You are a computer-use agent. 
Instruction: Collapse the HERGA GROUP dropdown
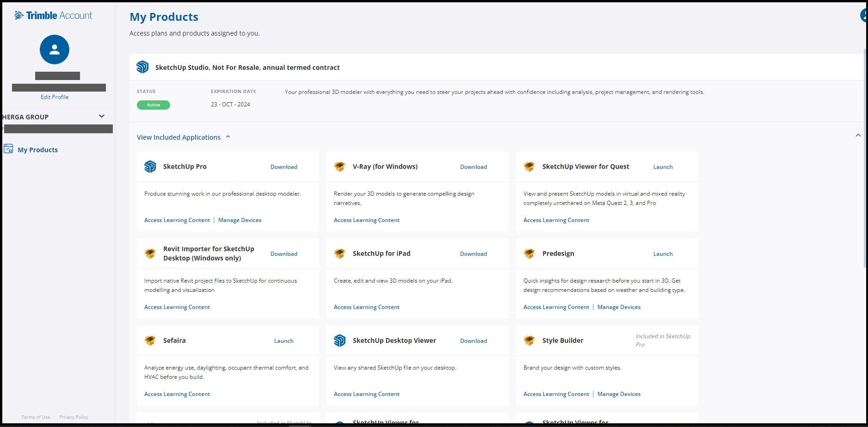click(101, 116)
